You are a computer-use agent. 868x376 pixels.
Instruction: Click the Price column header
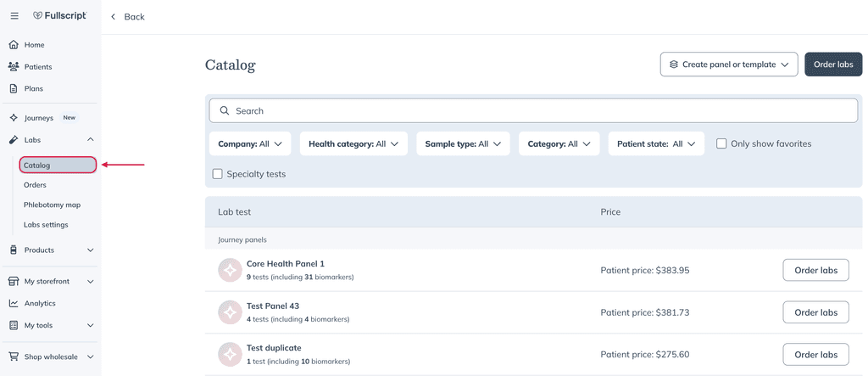click(610, 212)
